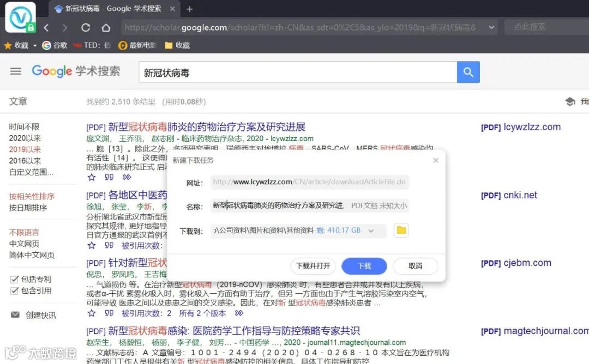Toggle the 包含引用 checkbox

coord(14,290)
